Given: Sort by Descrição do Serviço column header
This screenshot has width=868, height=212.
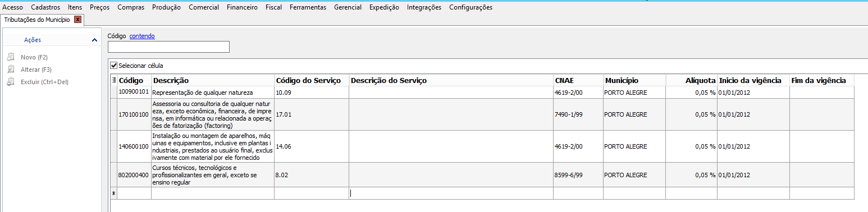Looking at the screenshot, I should (451, 80).
